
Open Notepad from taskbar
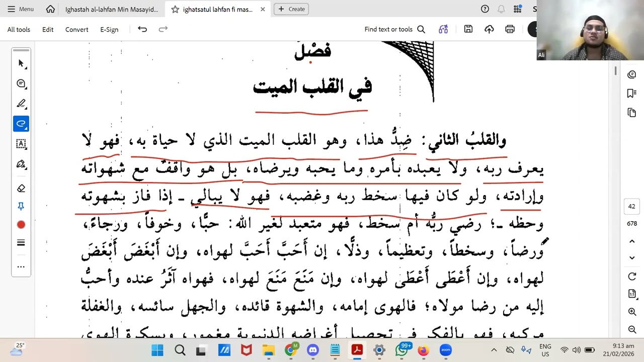[x=335, y=350]
